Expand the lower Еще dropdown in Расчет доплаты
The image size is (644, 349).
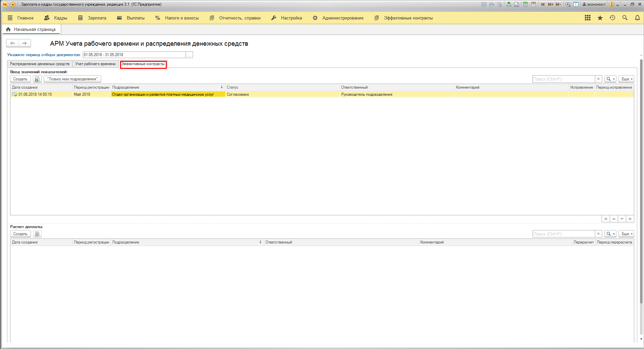(626, 234)
